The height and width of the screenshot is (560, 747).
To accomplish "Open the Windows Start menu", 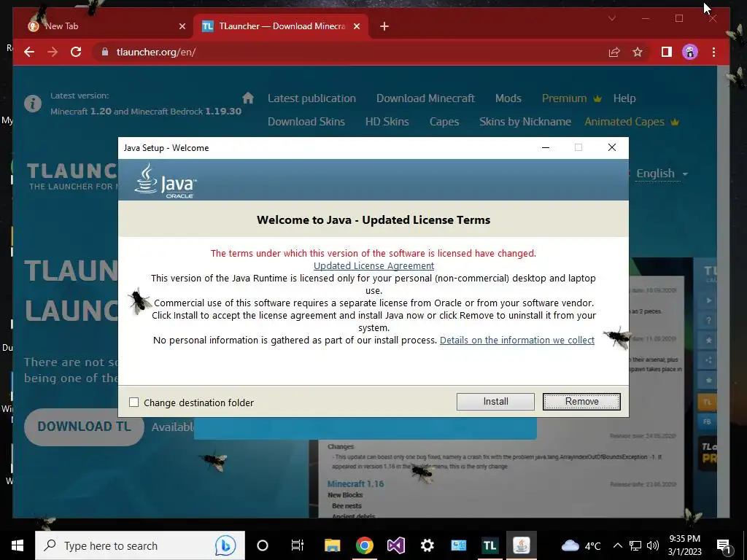I will coord(18,545).
